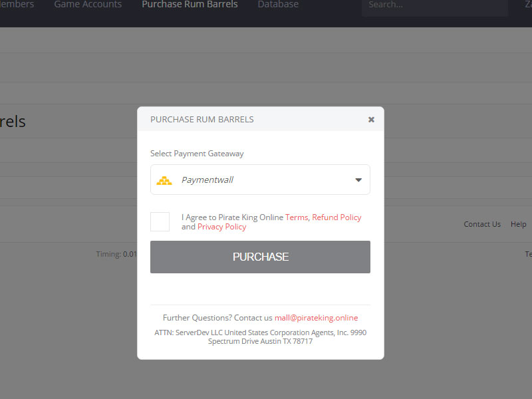The width and height of the screenshot is (532, 399).
Task: Open Contact Us footer link
Action: pyautogui.click(x=482, y=224)
